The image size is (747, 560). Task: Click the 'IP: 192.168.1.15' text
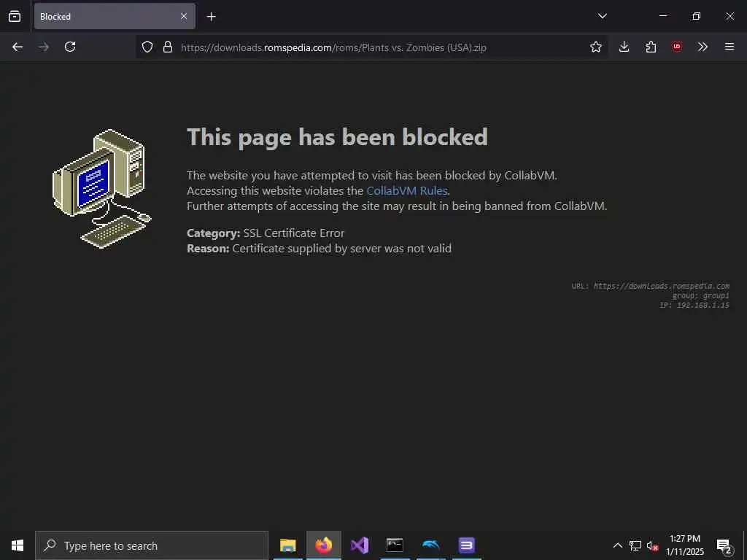coord(694,305)
